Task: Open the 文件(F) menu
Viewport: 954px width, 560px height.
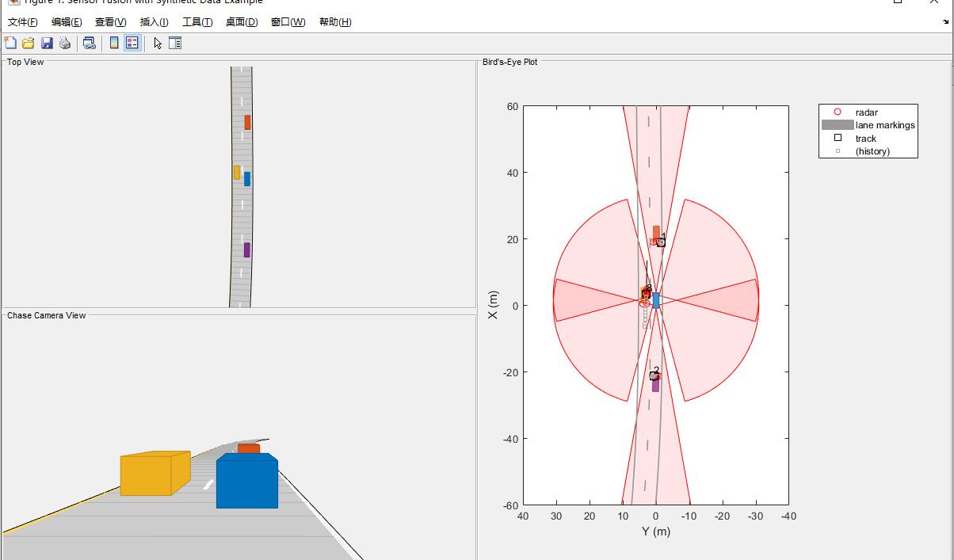Action: click(x=23, y=22)
